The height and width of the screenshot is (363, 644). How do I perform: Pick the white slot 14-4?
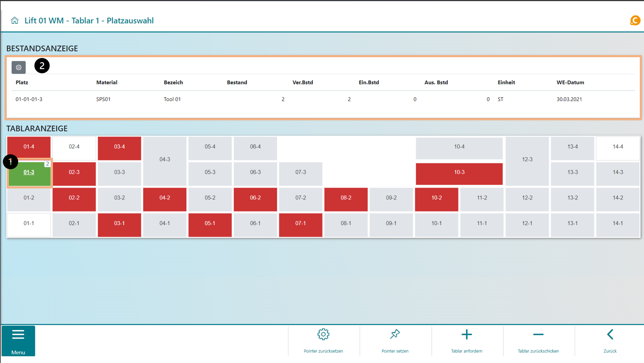[x=618, y=147]
